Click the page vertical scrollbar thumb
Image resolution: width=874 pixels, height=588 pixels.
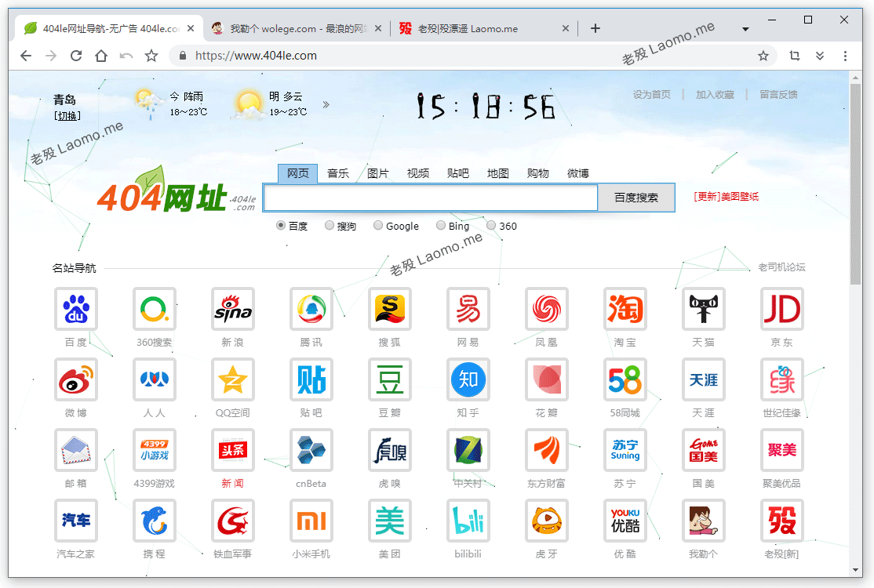pos(856,183)
